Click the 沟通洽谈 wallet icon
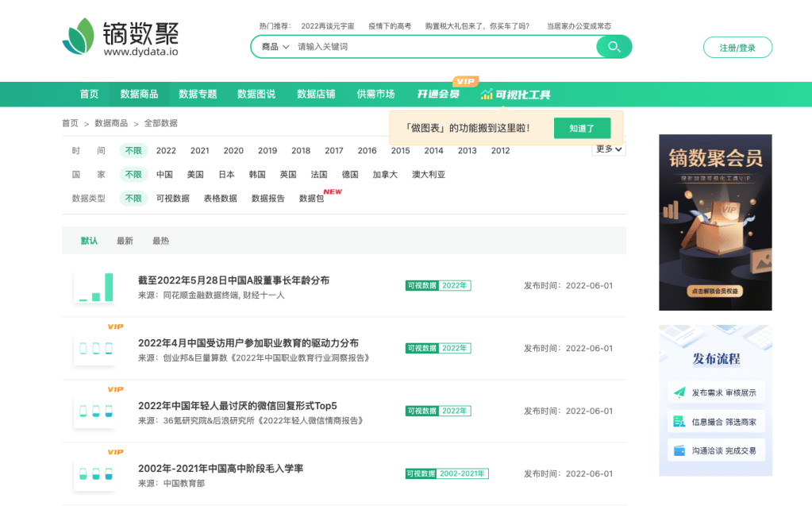Screen dimensions: 812x506 click(679, 450)
